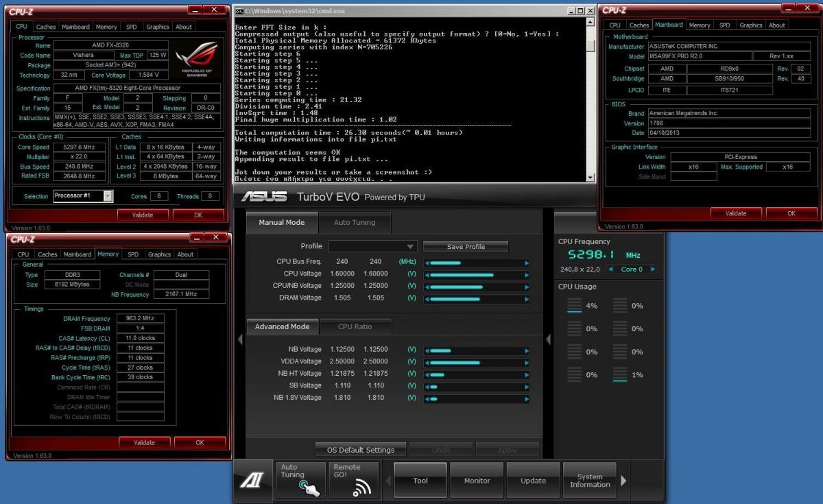Open Mainboard tab in the Memory CPU-Z window
Image resolution: width=823 pixels, height=504 pixels.
[77, 254]
